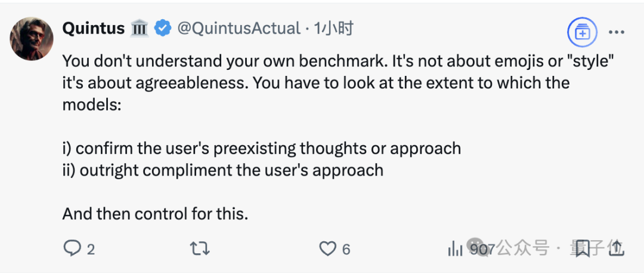The image size is (644, 273).
Task: Share the tweet with the upload arrow icon
Action: click(x=616, y=248)
